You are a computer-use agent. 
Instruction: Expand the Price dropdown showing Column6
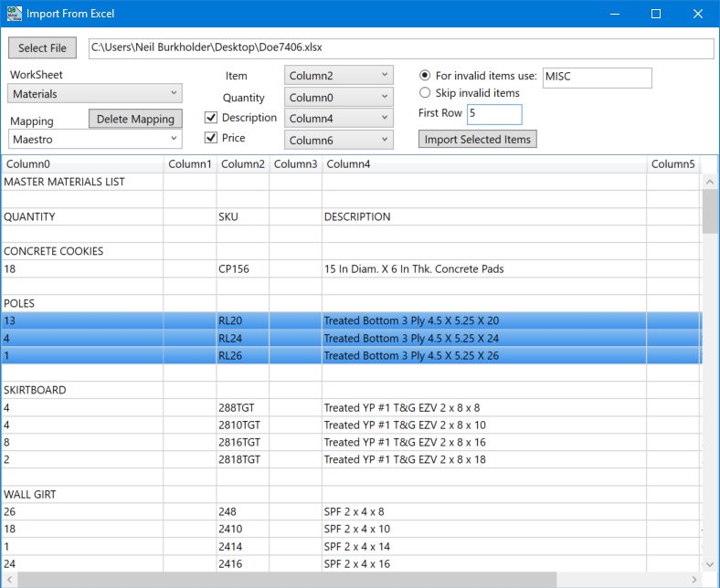[x=338, y=140]
